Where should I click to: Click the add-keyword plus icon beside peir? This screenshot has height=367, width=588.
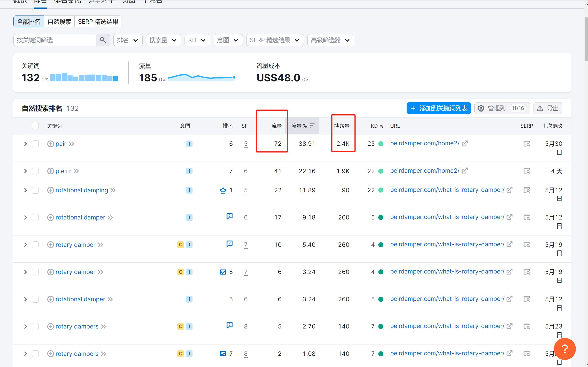[50, 144]
